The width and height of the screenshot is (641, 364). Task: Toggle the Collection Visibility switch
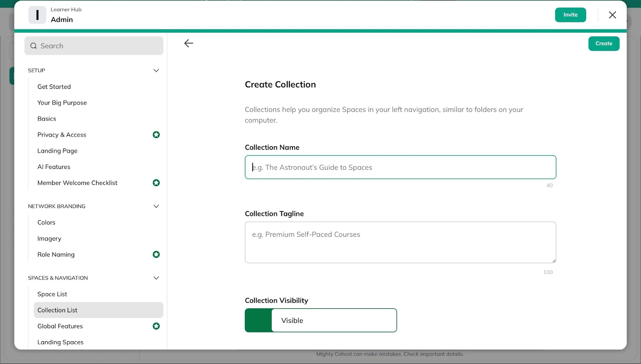pyautogui.click(x=320, y=320)
